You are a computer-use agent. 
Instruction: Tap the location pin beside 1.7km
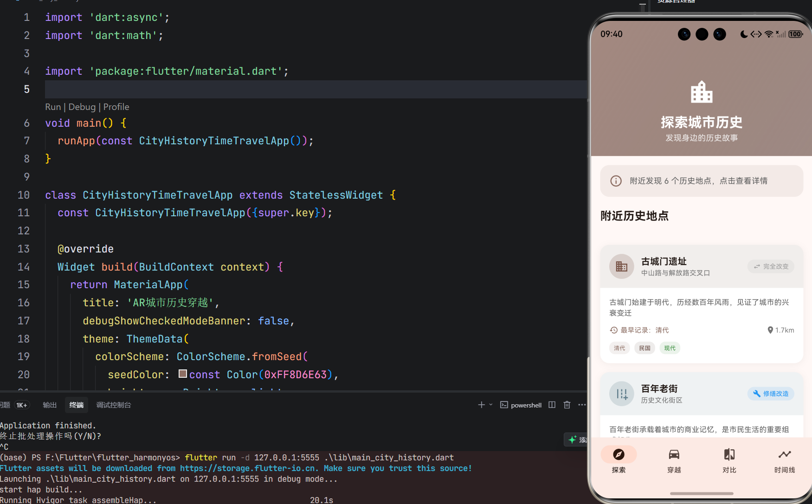(770, 330)
